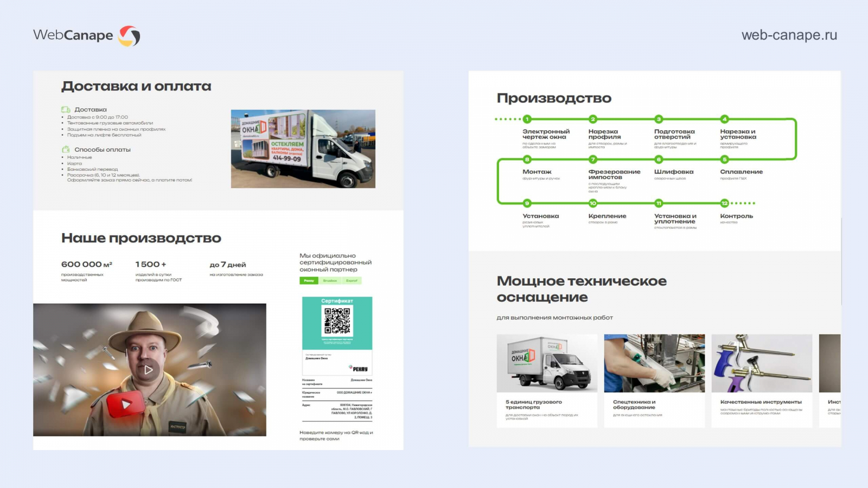Viewport: 868px width, 488px height.
Task: Click step 4 circle Нарезка и установка
Action: (x=724, y=119)
